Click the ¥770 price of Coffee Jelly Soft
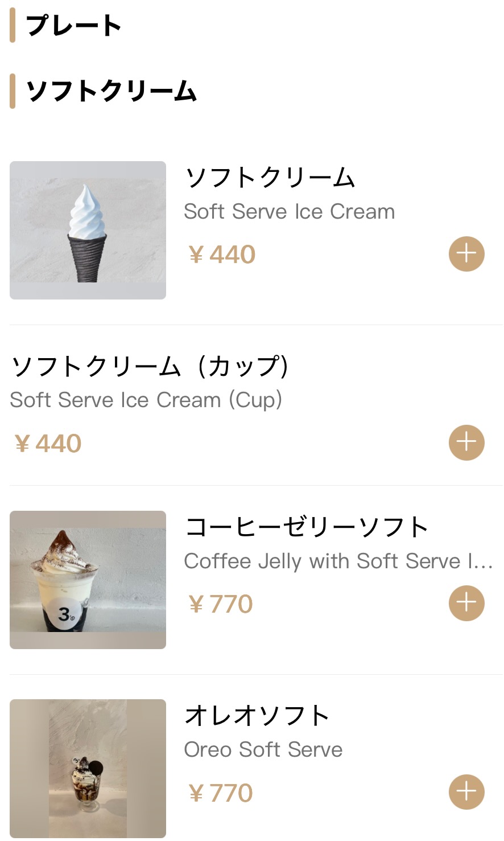The width and height of the screenshot is (504, 841). 221,604
